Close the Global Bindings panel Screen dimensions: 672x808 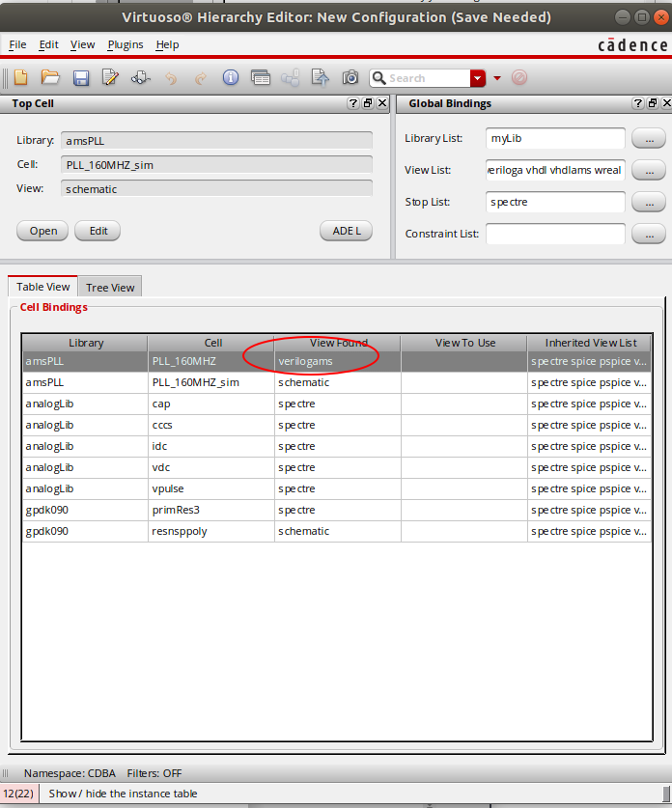click(666, 103)
